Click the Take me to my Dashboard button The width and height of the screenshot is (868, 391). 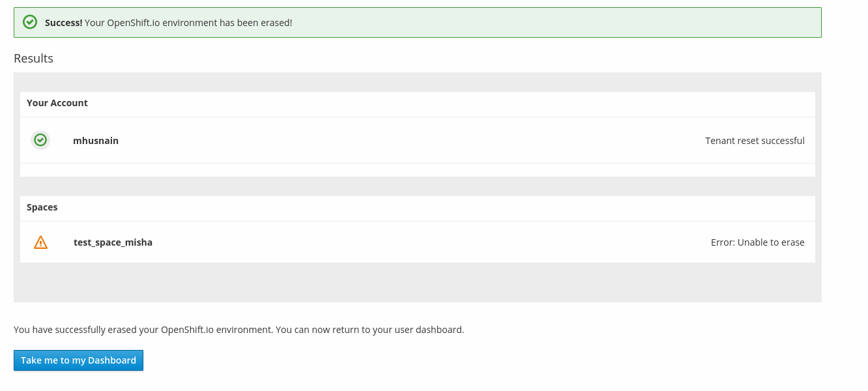tap(78, 360)
